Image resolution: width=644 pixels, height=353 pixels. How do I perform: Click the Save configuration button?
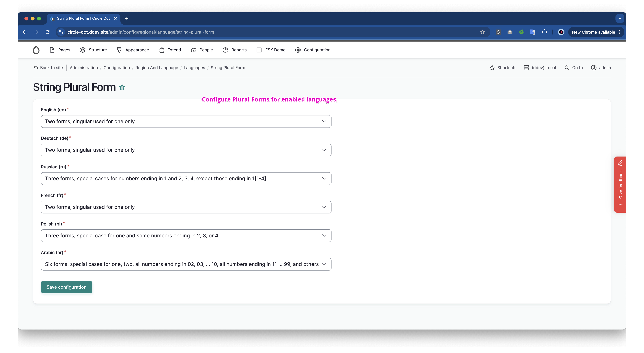click(67, 287)
